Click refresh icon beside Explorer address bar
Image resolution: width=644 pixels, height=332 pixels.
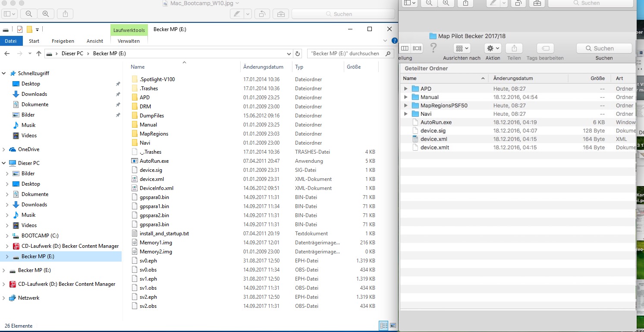coord(297,54)
